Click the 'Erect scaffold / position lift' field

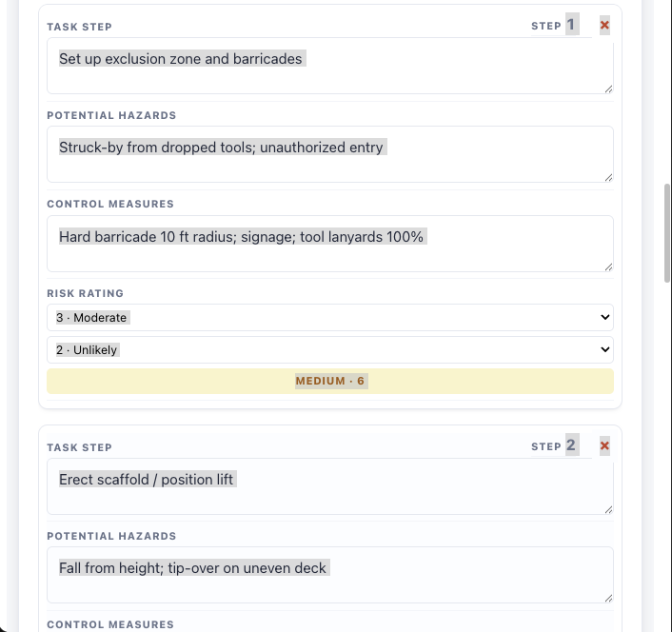coord(330,486)
